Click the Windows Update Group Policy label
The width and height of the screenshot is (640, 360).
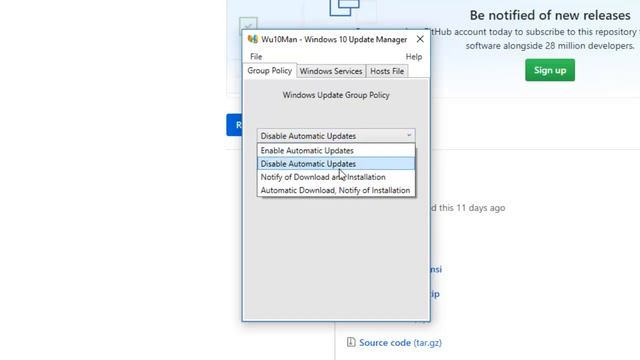(336, 95)
